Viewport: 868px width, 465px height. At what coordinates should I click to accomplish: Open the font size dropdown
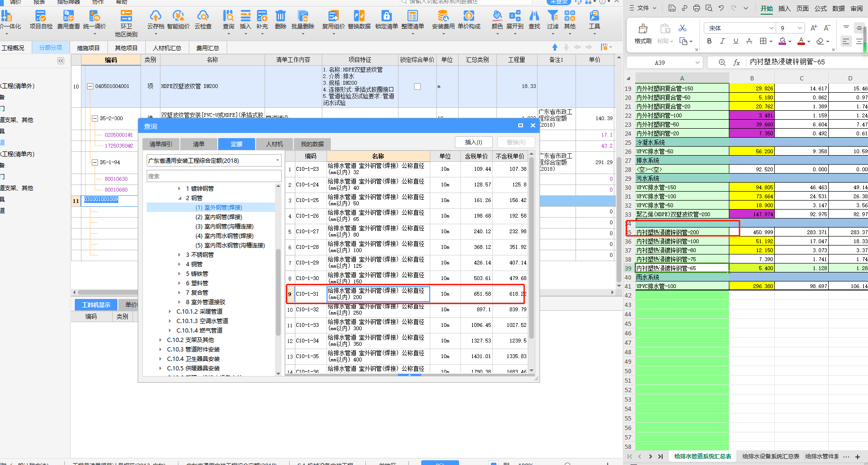(799, 28)
